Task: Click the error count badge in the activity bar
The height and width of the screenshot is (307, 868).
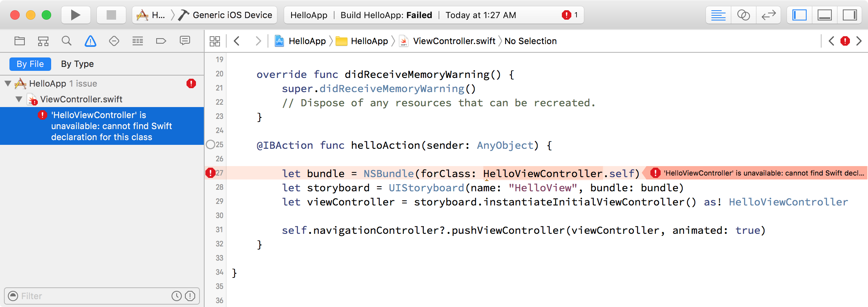Action: pyautogui.click(x=570, y=15)
